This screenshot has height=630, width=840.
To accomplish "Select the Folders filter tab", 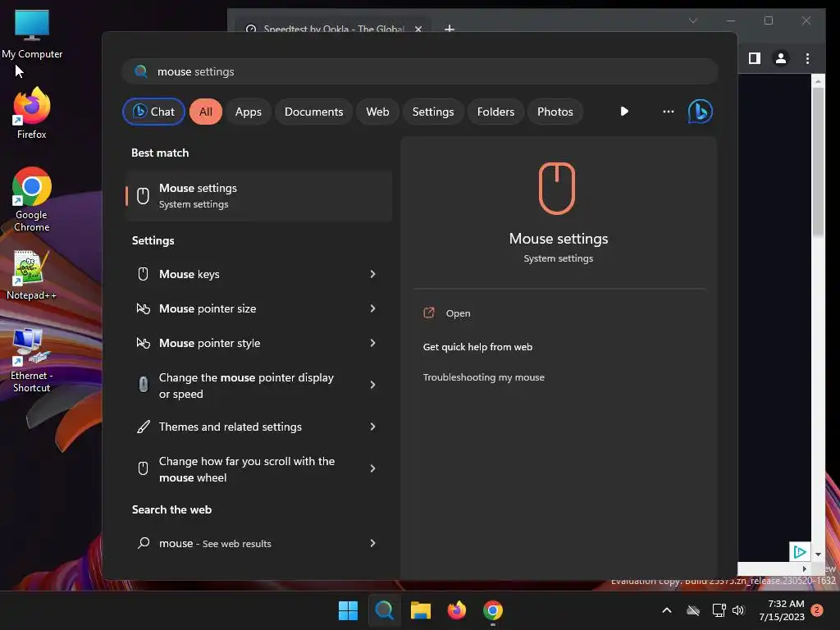I will click(495, 112).
